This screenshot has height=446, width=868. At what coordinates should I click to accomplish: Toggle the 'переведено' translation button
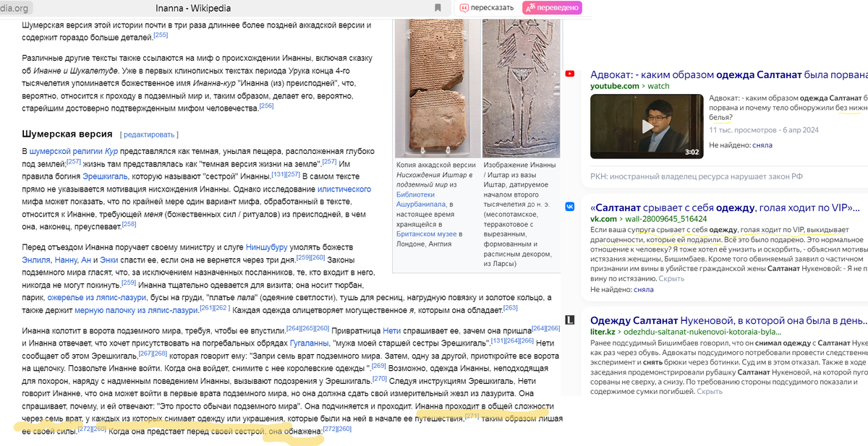(x=553, y=8)
